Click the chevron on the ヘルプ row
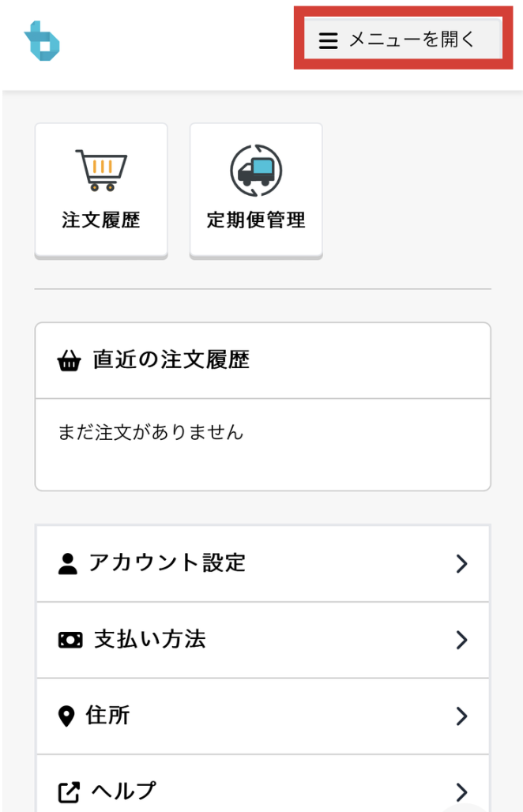This screenshot has height=812, width=523. tap(462, 791)
